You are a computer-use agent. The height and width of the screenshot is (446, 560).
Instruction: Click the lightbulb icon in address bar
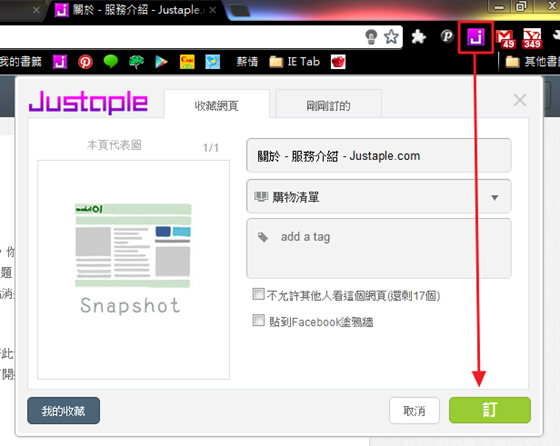[371, 36]
